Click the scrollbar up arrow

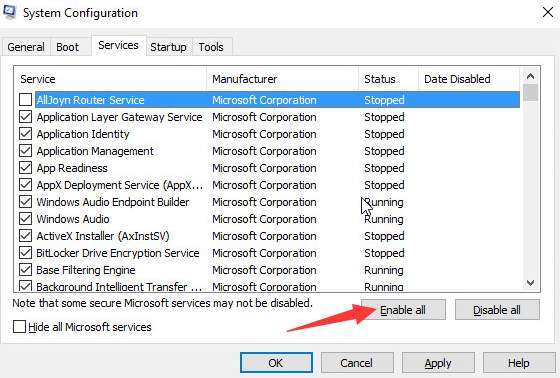(530, 76)
